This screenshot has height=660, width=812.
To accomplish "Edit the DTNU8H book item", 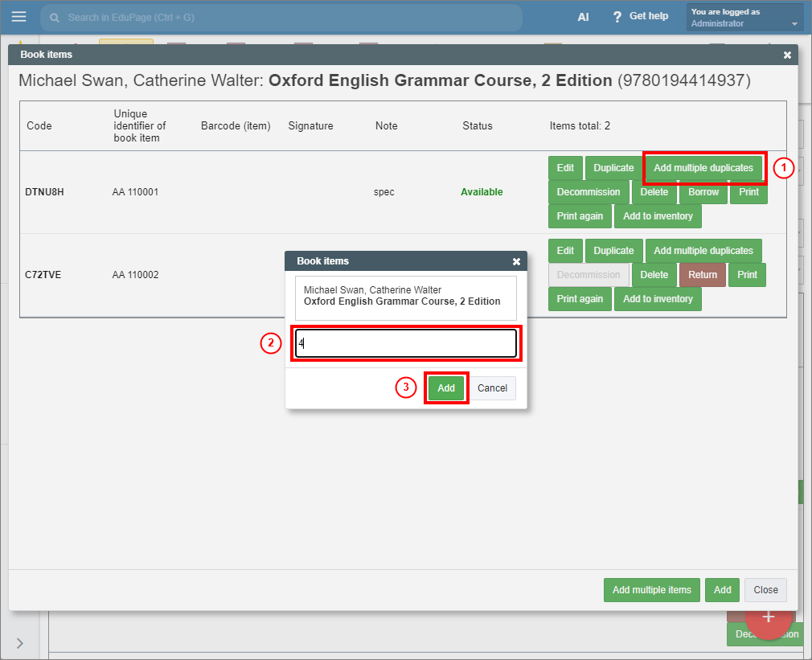I will pyautogui.click(x=565, y=168).
